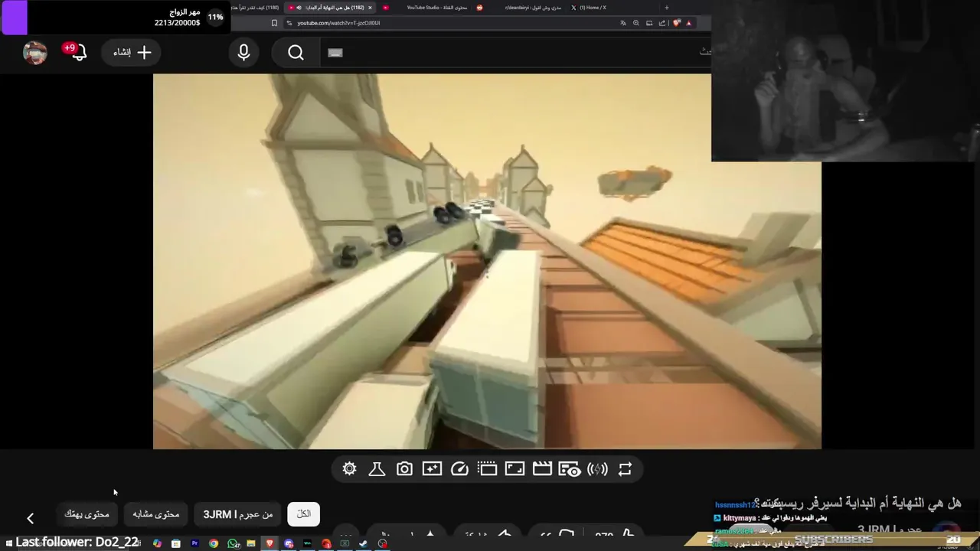The width and height of the screenshot is (980, 551).
Task: Open the account avatar menu
Action: coord(35,52)
